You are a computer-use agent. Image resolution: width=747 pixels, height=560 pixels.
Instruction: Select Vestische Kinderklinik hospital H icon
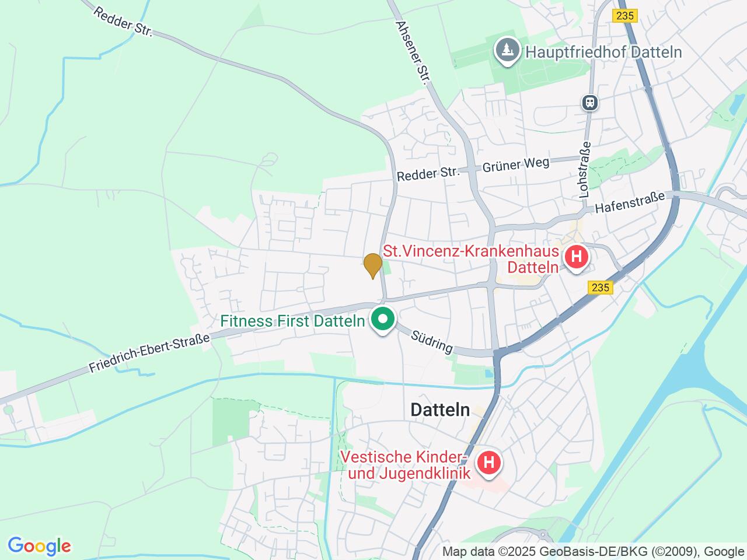[489, 463]
